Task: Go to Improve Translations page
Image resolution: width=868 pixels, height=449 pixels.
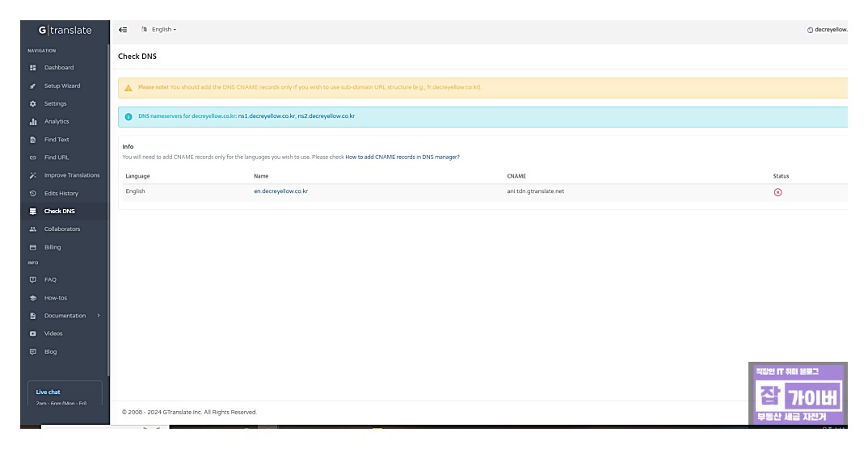Action: 72,175
